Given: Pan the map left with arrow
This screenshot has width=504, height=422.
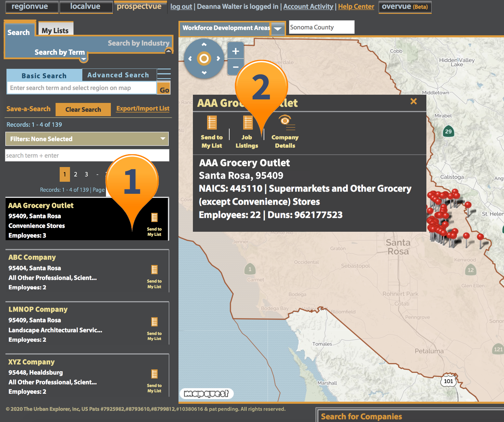Looking at the screenshot, I should pyautogui.click(x=190, y=59).
